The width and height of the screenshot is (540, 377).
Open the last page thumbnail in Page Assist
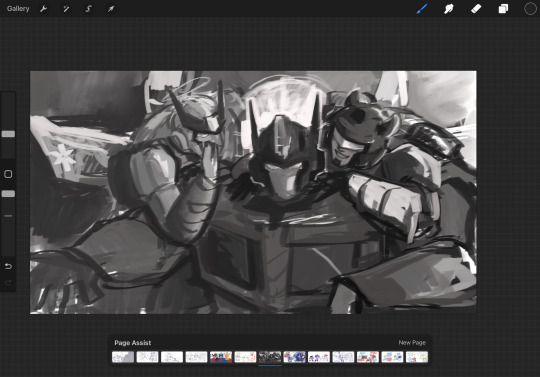(417, 357)
